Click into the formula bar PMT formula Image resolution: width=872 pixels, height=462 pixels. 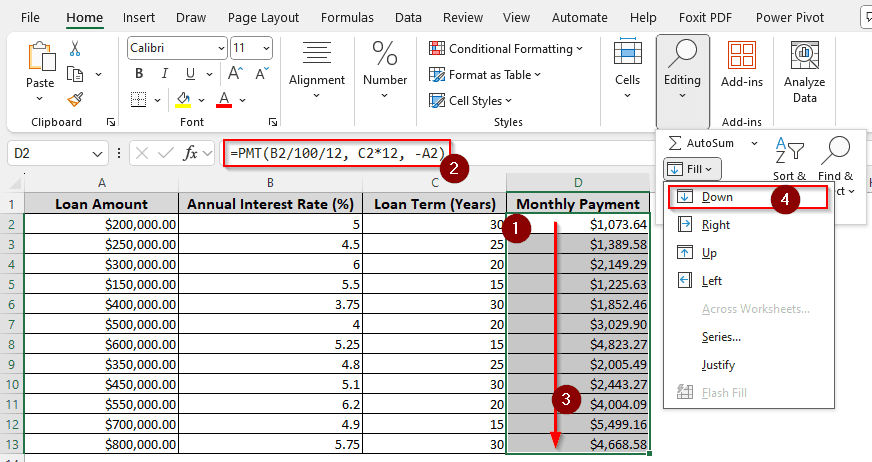[337, 153]
